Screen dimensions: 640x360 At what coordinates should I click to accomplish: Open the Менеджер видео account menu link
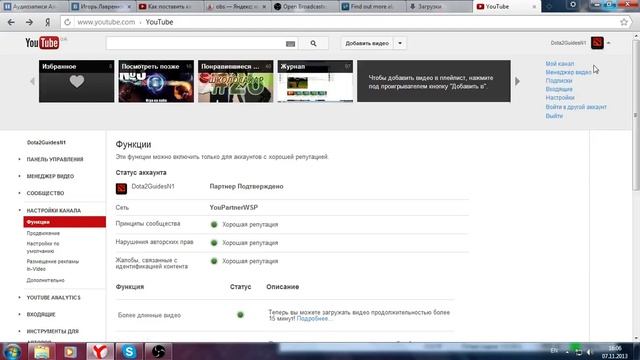click(568, 72)
